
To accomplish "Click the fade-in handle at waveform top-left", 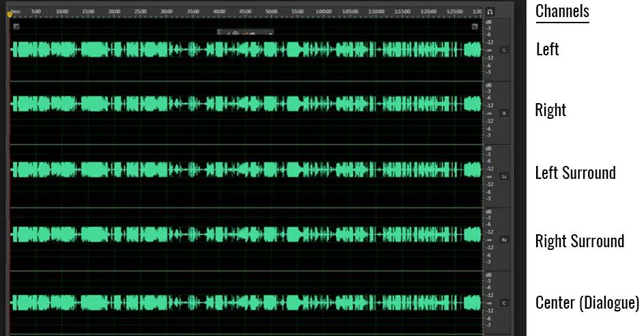I will point(16,27).
